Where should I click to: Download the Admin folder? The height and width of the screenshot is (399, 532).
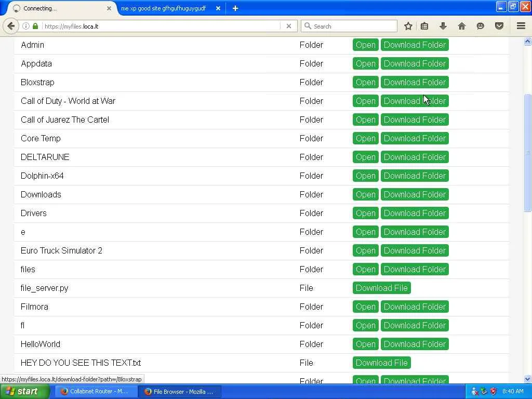tap(415, 45)
